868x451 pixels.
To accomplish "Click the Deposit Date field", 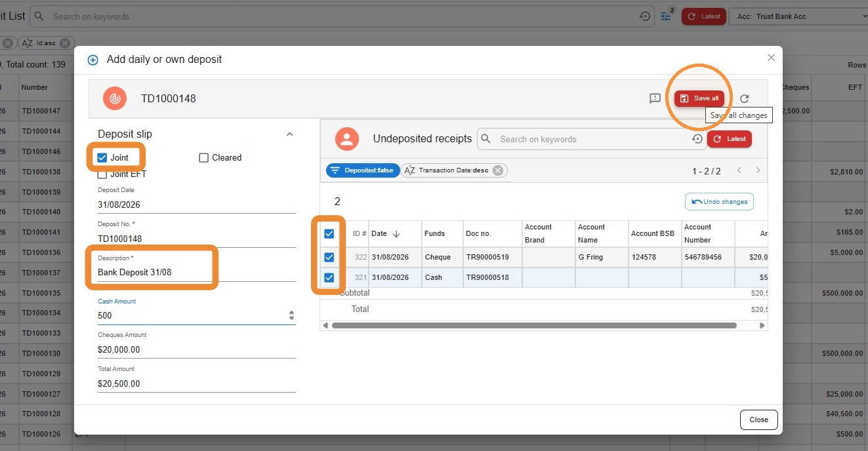I will pos(196,205).
